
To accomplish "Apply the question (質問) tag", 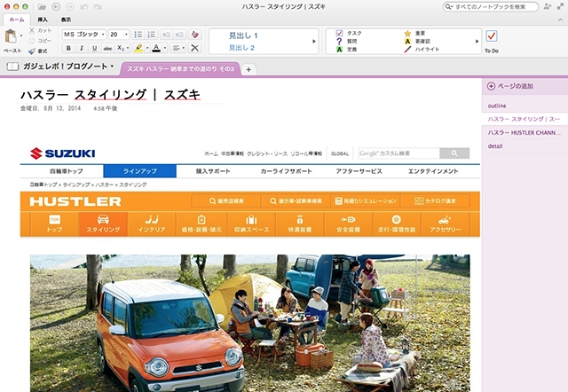I will coord(339,41).
